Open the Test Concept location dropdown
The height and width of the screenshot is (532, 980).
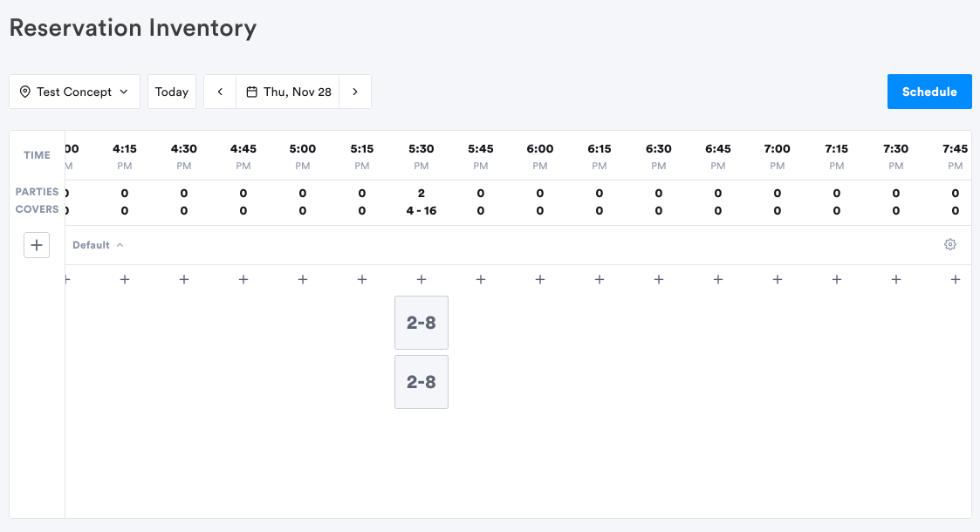coord(74,92)
